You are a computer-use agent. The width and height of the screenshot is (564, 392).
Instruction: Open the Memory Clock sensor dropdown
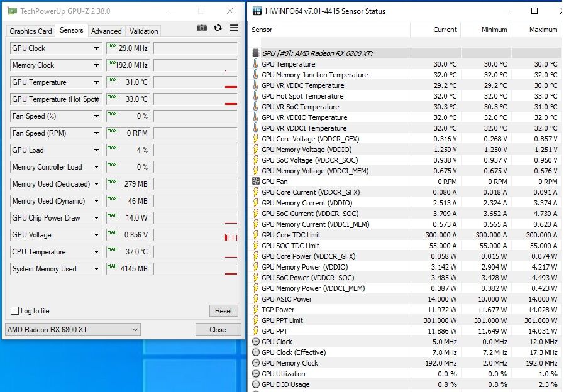click(x=96, y=65)
